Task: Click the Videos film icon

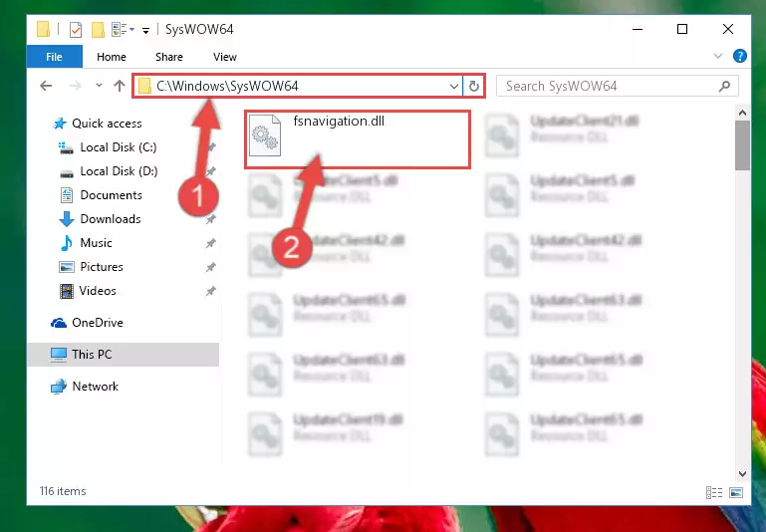Action: click(67, 291)
